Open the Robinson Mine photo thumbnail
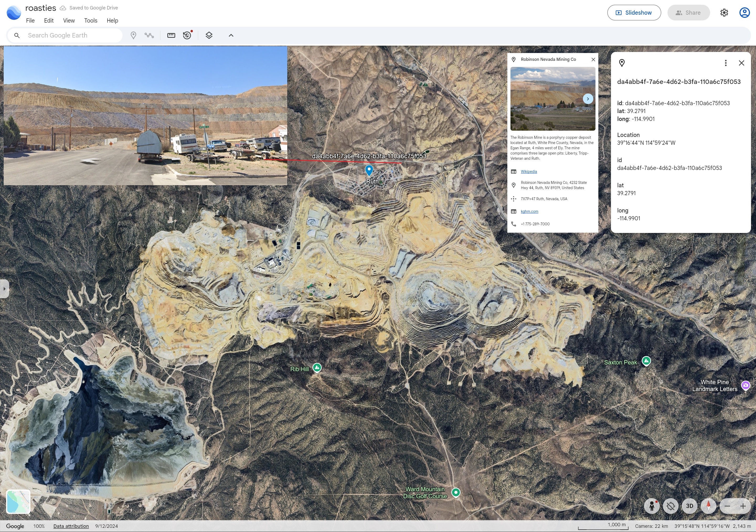Viewport: 756px width, 532px height. point(552,99)
